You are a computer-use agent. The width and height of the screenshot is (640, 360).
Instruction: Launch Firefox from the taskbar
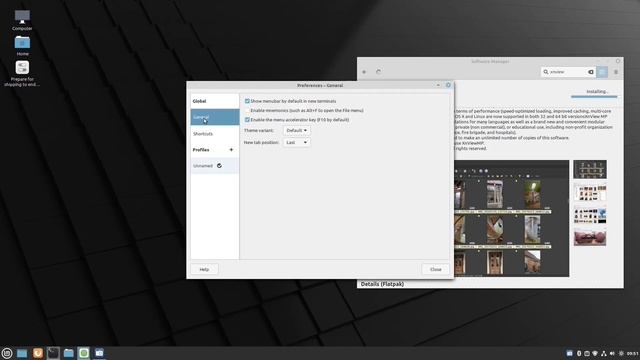(x=38, y=353)
